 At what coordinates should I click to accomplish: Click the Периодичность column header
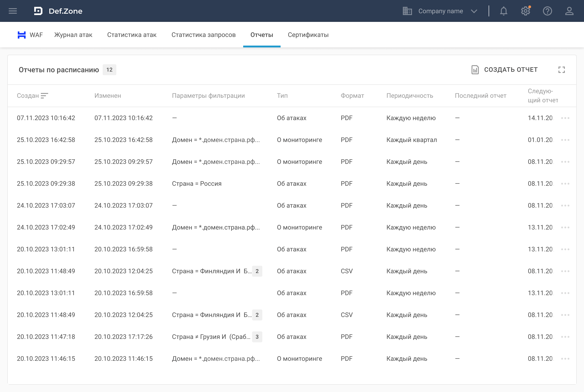(410, 96)
